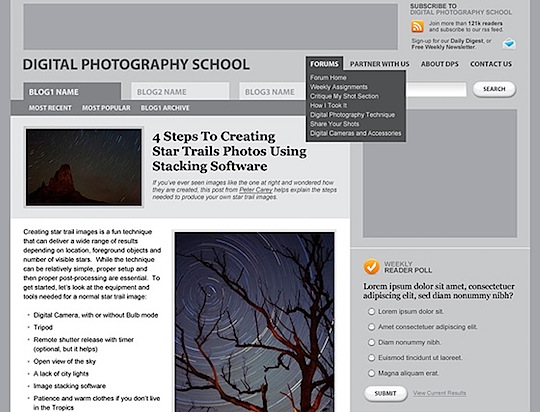The width and height of the screenshot is (540, 412).
Task: Open 'How I Took It' forum entry
Action: coord(328,105)
